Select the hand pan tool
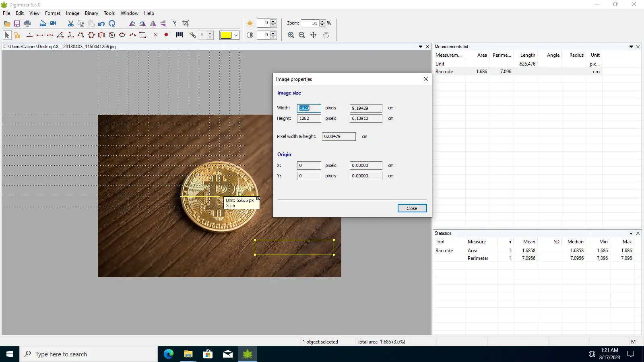The height and width of the screenshot is (362, 644). coord(326,35)
